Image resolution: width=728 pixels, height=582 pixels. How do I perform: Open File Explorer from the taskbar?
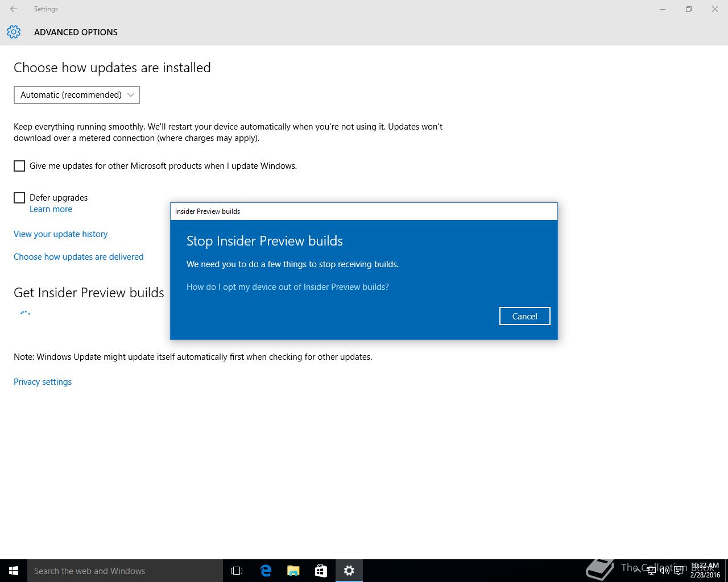click(293, 571)
